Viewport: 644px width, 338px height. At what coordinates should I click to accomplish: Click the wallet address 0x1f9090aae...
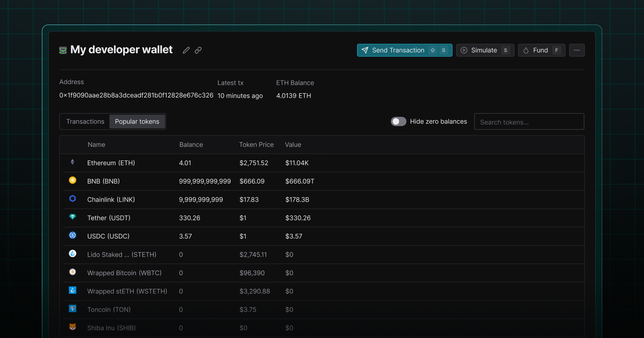click(x=136, y=95)
